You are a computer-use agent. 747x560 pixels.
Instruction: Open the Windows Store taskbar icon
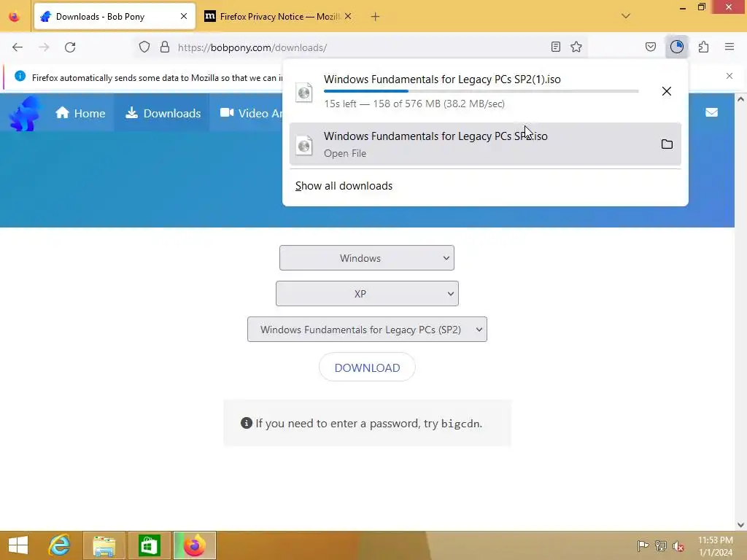tap(149, 545)
